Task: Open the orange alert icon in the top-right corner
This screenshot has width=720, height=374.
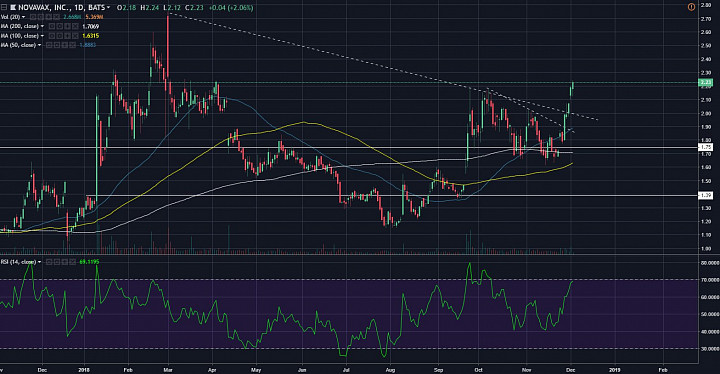Action: click(692, 7)
